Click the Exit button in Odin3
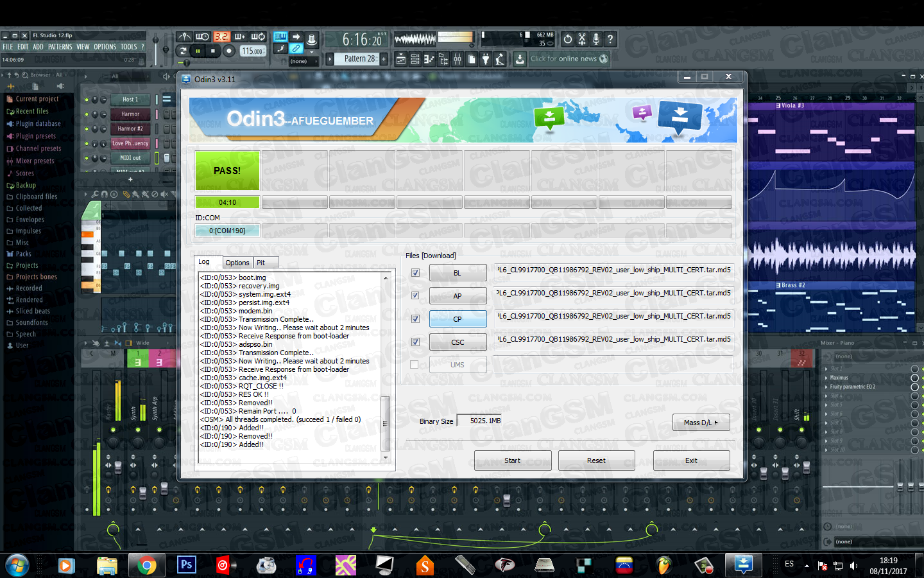Viewport: 924px width, 578px height. pos(691,460)
